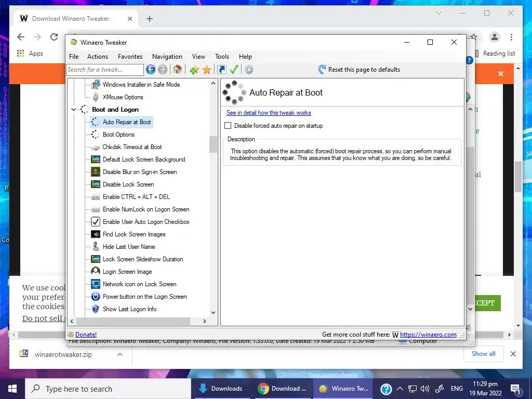Click Windows Start button

click(12, 389)
